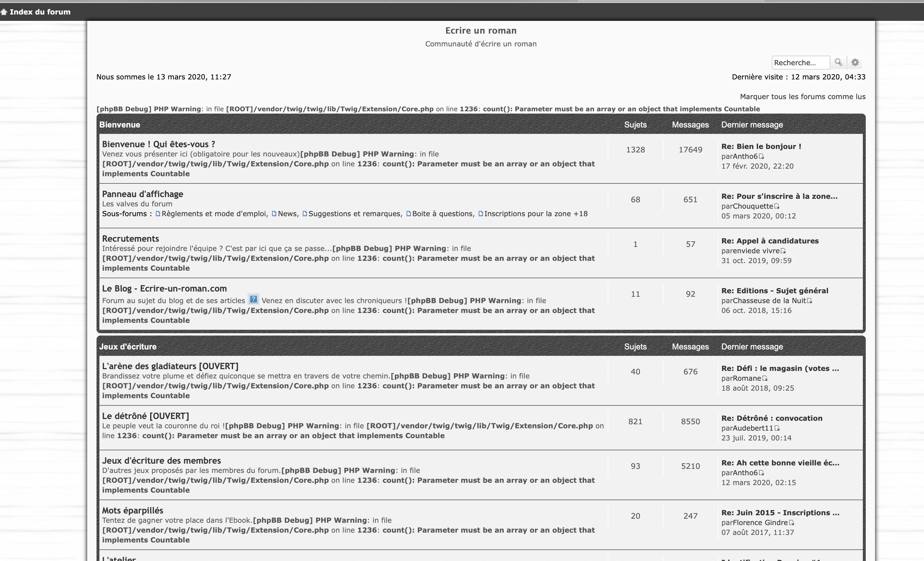The height and width of the screenshot is (561, 924).
Task: Open latest post icon beside Florence Gindre
Action: pos(791,523)
